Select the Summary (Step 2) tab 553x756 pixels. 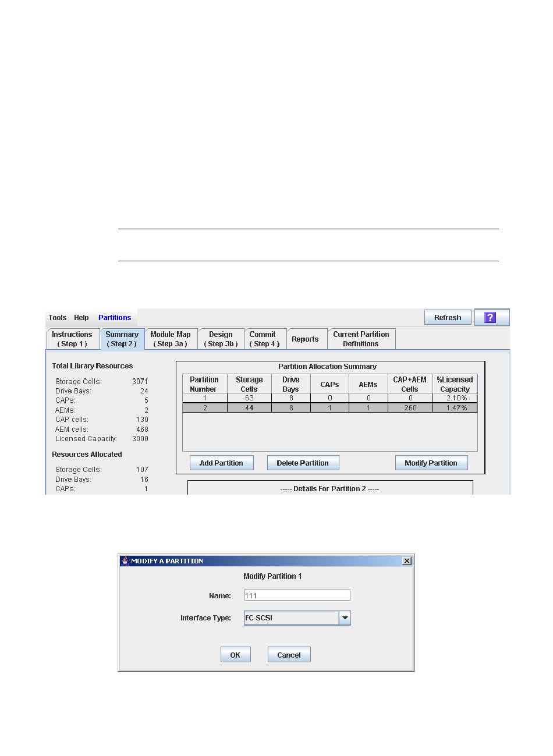(x=122, y=339)
